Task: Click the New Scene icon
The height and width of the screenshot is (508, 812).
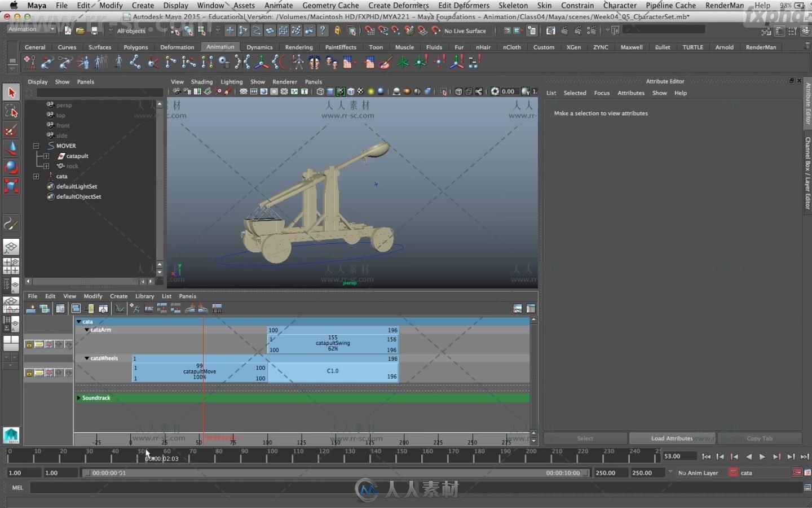Action: tap(68, 30)
